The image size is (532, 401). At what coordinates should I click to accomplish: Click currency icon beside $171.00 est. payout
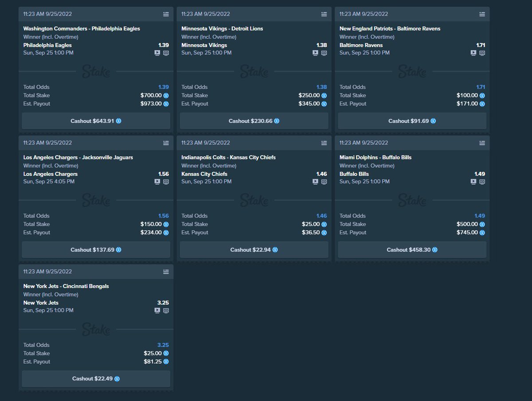482,104
